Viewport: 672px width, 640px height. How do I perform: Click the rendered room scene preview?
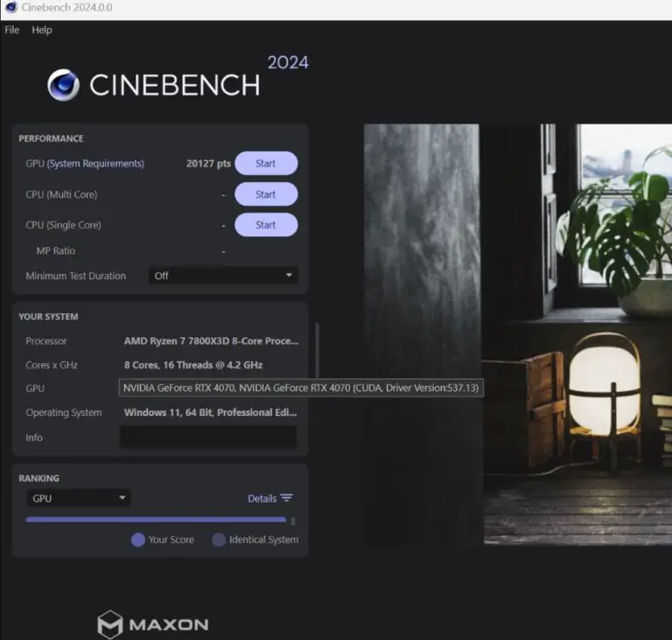[518, 334]
